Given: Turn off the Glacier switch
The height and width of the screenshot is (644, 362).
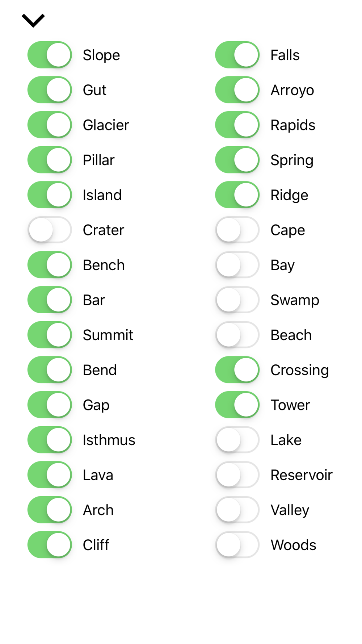Looking at the screenshot, I should click(x=50, y=125).
